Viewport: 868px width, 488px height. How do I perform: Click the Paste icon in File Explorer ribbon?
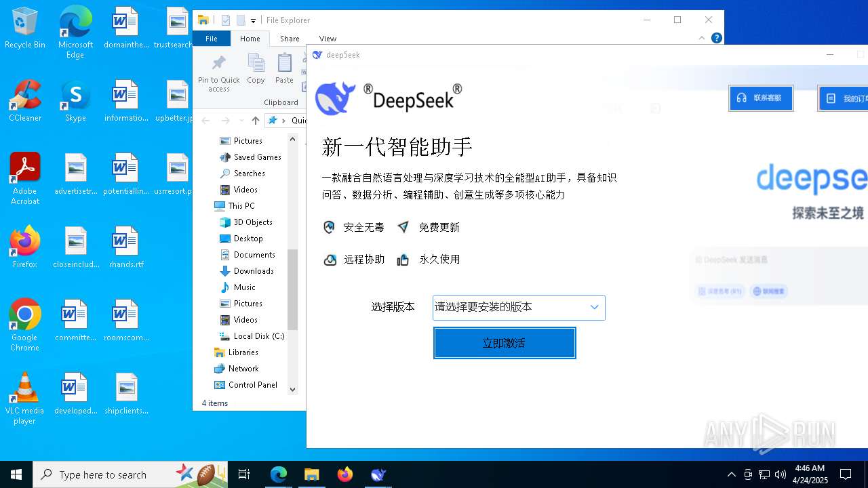(284, 69)
